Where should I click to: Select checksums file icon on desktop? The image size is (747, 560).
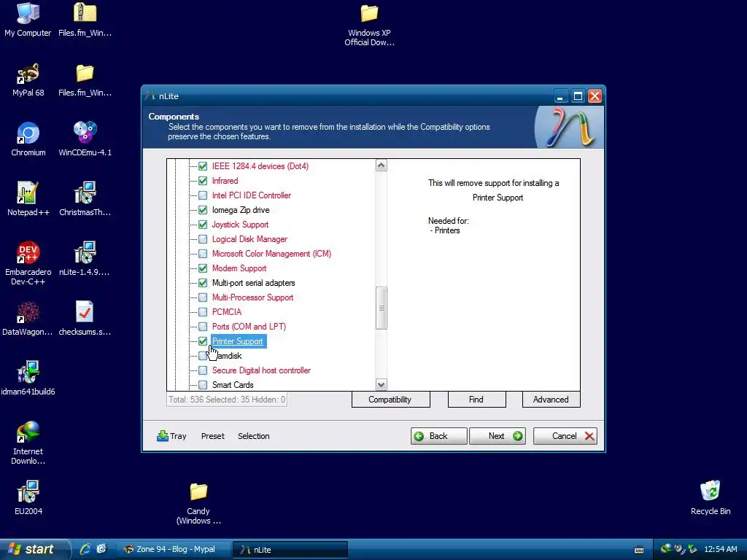pyautogui.click(x=85, y=318)
